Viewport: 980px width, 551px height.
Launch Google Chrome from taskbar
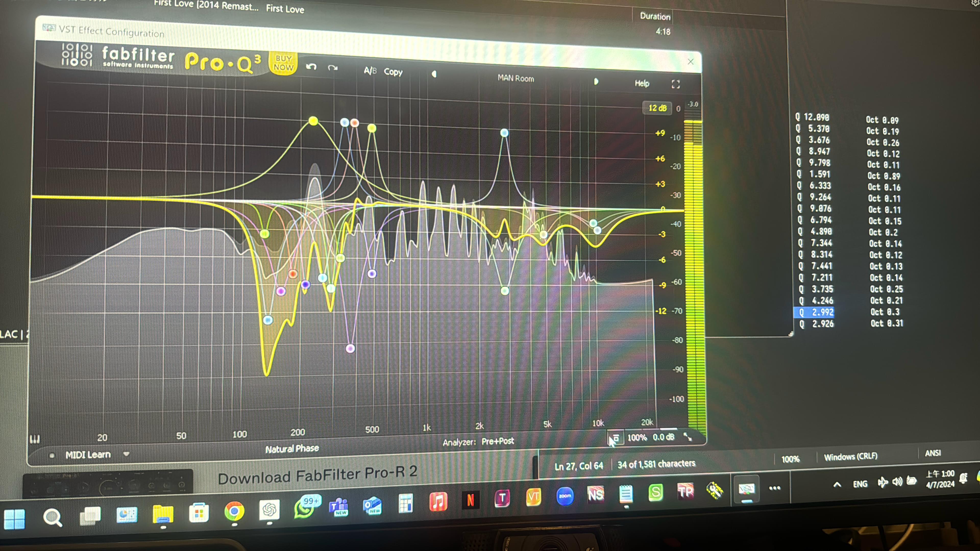point(234,511)
